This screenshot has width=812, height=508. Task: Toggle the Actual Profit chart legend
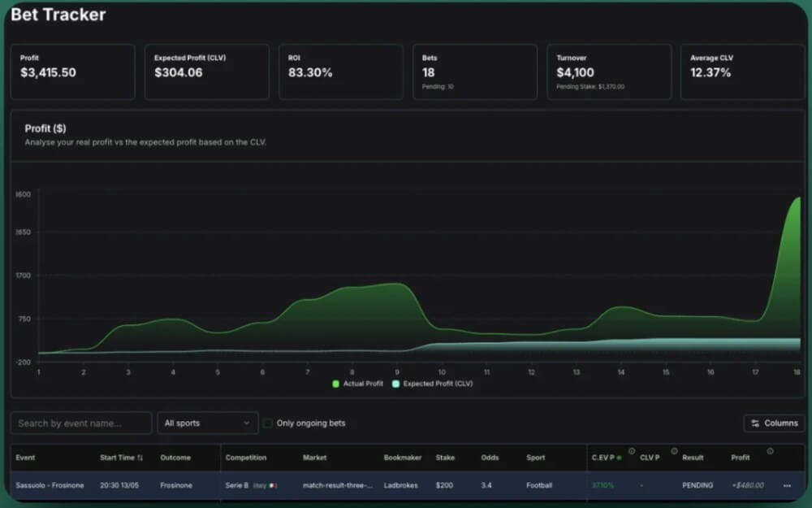[x=356, y=383]
